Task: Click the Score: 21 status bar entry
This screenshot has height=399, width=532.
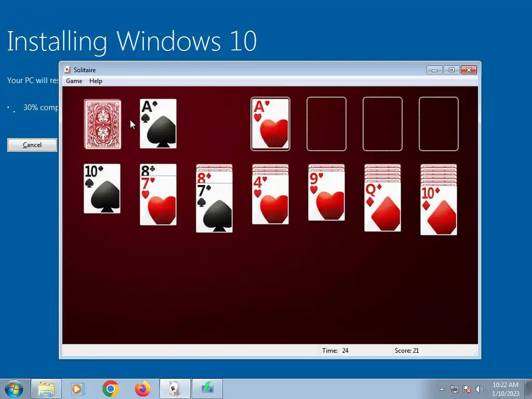Action: pyautogui.click(x=407, y=351)
